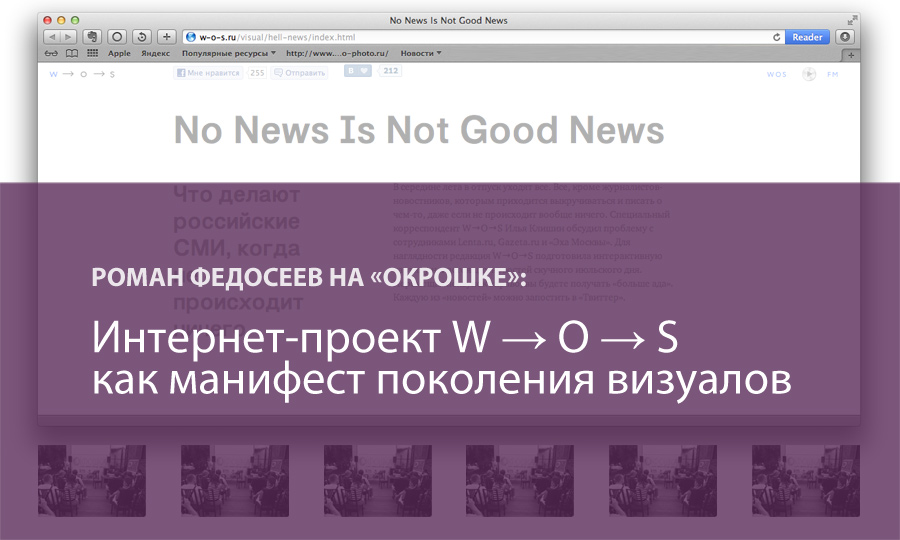This screenshot has height=540, width=900.
Task: Click the 'No News Is Not Good News' headline
Action: (419, 130)
